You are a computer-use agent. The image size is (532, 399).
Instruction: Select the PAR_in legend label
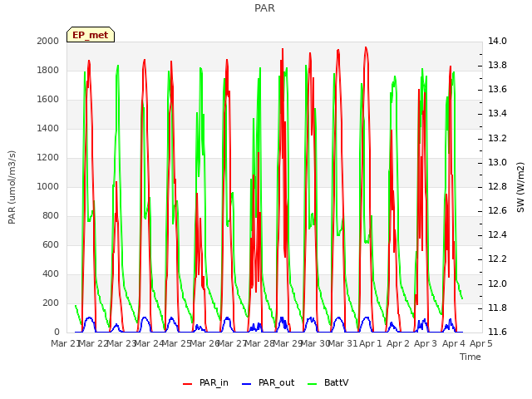pyautogui.click(x=214, y=382)
